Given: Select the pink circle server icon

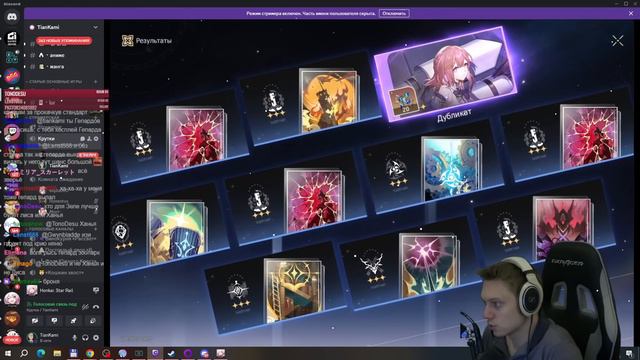Looking at the screenshot, I should click(12, 131).
